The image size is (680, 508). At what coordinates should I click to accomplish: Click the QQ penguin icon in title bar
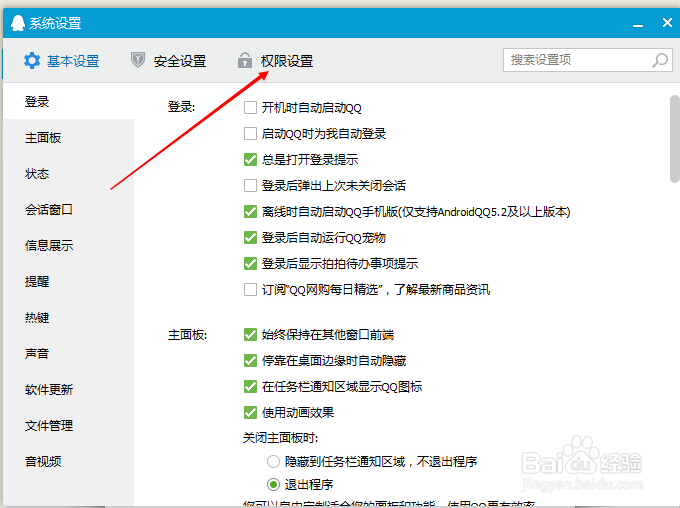click(18, 23)
